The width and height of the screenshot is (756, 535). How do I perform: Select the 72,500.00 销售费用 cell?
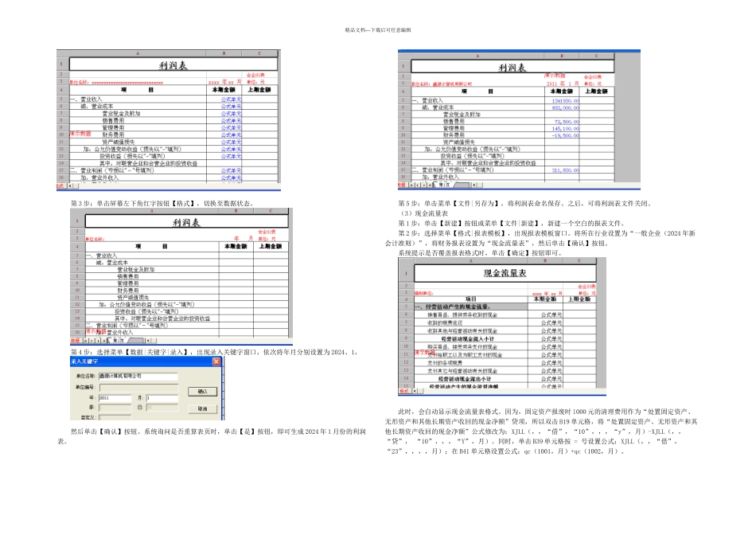point(562,122)
